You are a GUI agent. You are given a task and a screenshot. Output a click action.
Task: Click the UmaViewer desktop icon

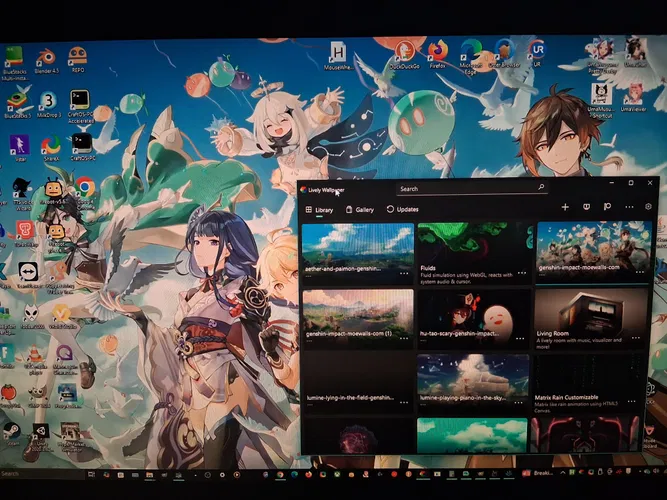pos(633,98)
